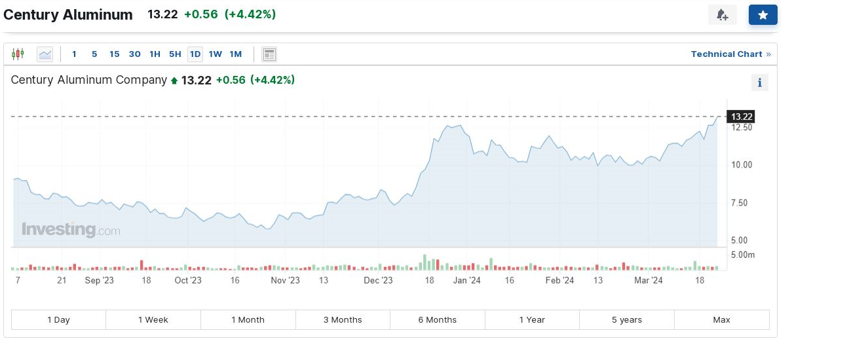This screenshot has height=341, width=868.
Task: Choose the 1W interval
Action: coord(215,54)
